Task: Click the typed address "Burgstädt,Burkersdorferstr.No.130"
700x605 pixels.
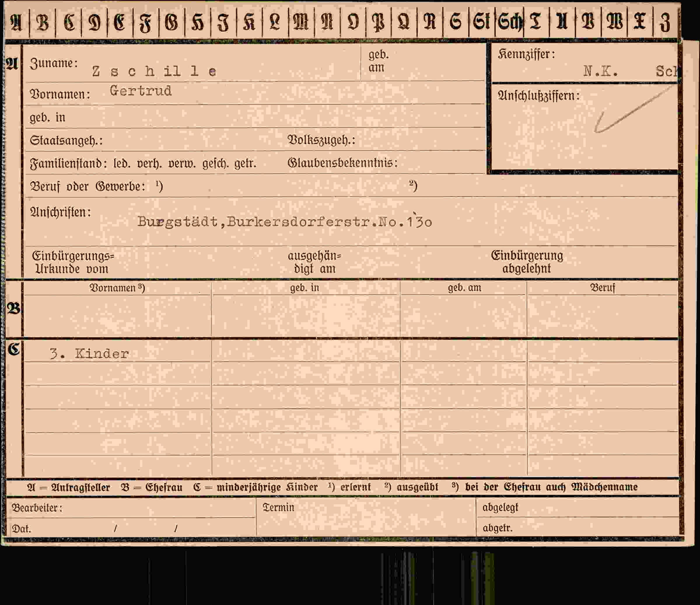Action: tap(284, 222)
